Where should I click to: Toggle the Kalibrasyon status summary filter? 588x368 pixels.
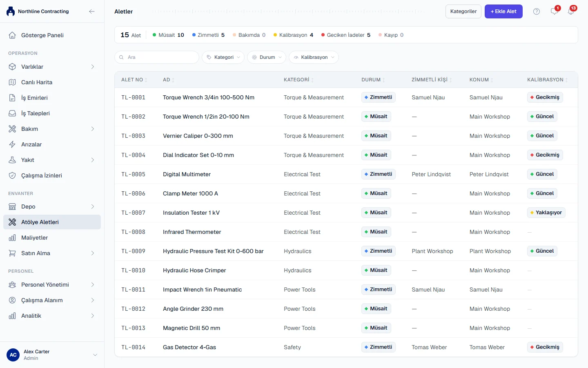click(x=293, y=35)
